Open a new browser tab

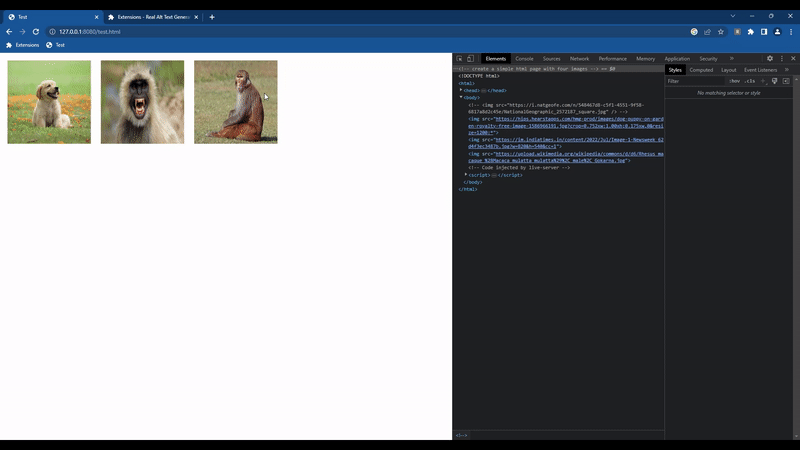click(x=212, y=17)
